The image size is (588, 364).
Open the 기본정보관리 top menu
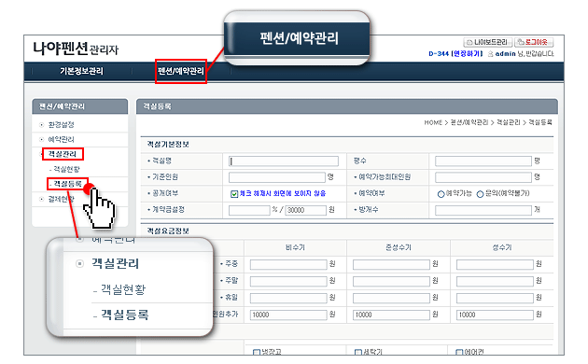[x=81, y=71]
